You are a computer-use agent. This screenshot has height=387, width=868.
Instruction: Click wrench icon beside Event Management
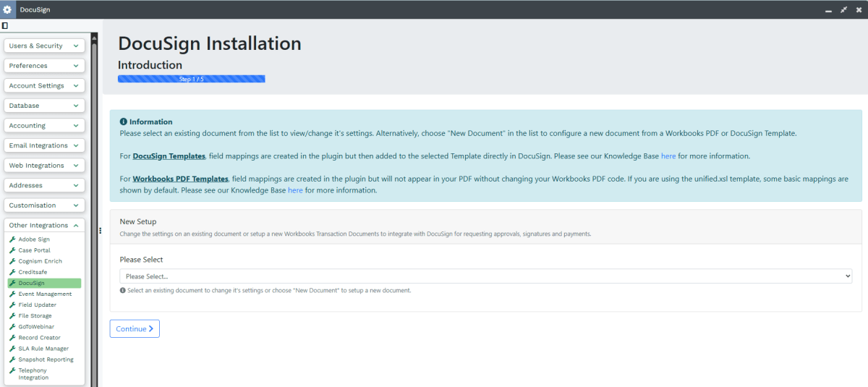click(12, 294)
